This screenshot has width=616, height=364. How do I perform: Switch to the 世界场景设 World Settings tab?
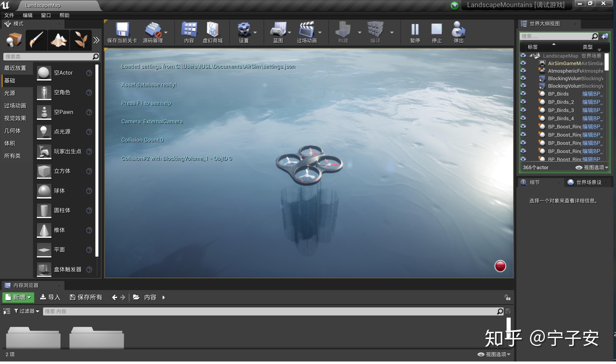587,182
